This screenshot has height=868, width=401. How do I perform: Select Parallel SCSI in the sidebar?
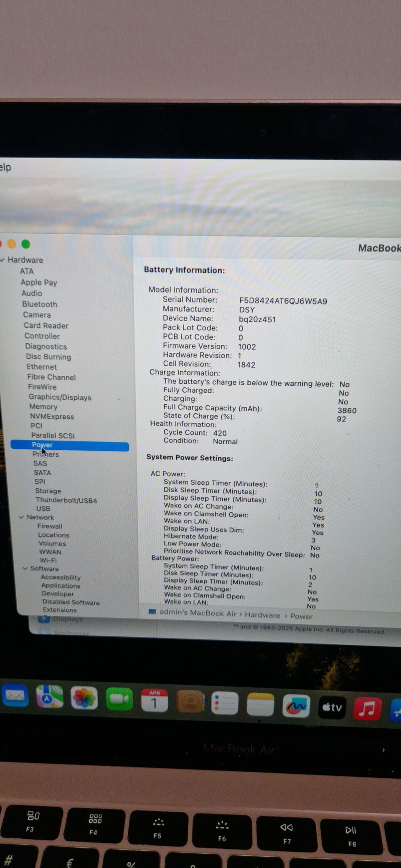pos(53,435)
